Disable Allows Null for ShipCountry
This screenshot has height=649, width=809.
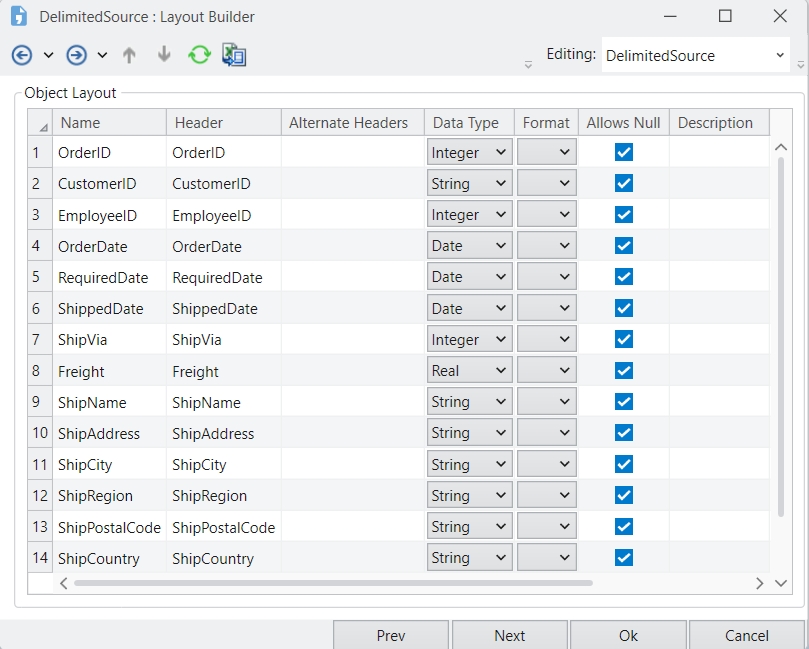[x=624, y=558]
